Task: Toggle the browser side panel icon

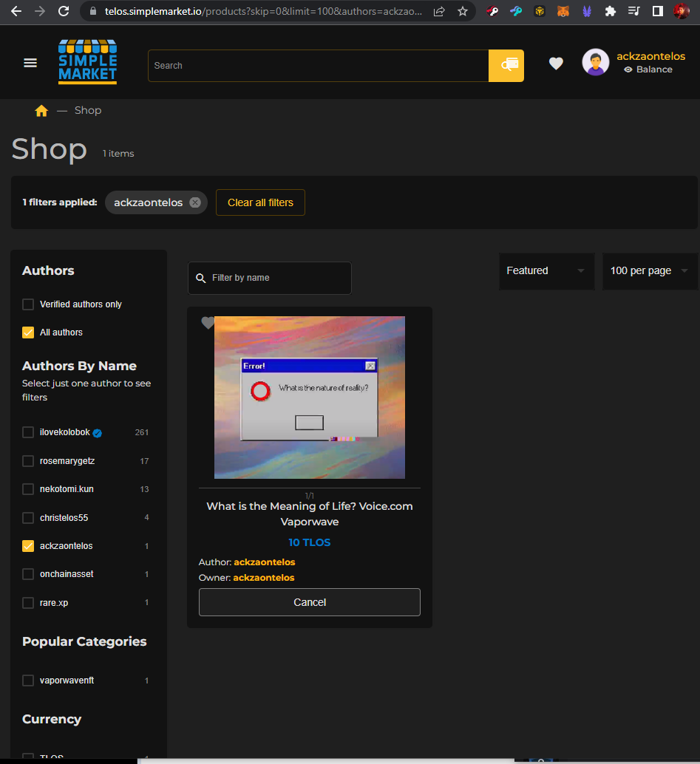Action: [658, 11]
